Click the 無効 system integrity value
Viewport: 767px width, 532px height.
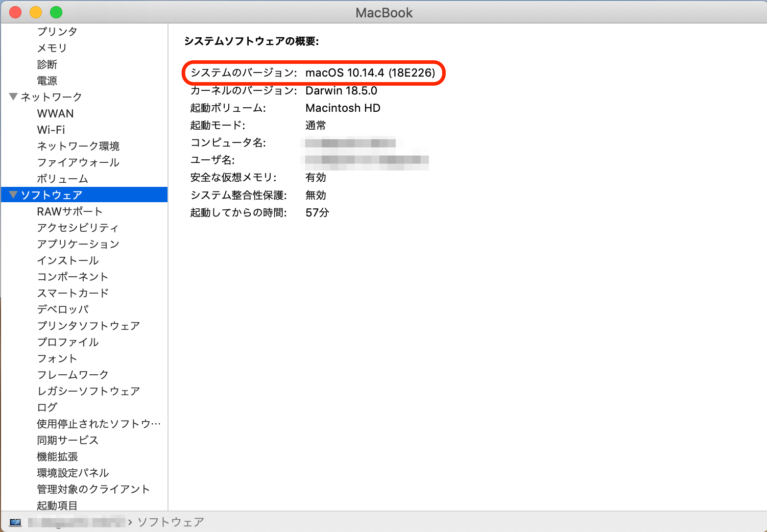316,195
